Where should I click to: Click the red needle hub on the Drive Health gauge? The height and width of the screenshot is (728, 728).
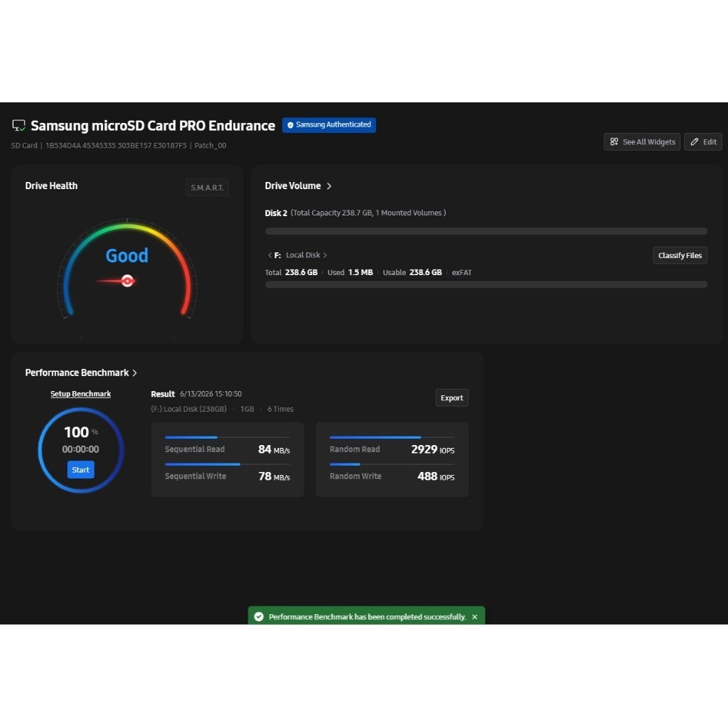tap(127, 280)
